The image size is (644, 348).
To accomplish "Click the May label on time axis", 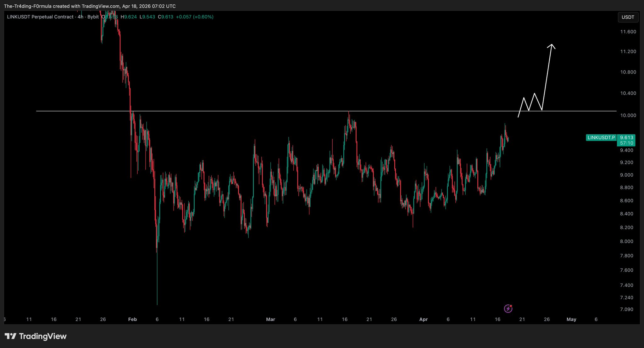I will pyautogui.click(x=571, y=319).
